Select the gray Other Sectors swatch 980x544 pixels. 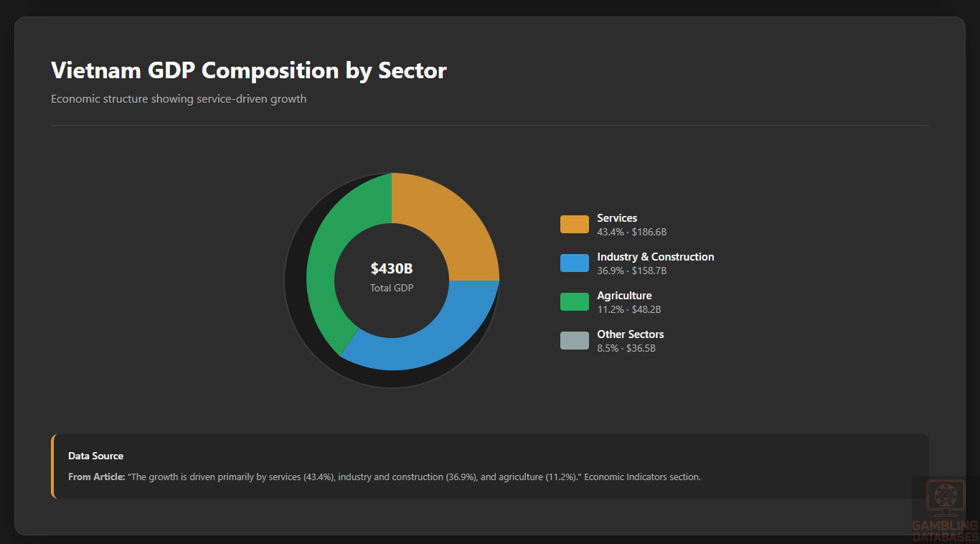(x=574, y=341)
